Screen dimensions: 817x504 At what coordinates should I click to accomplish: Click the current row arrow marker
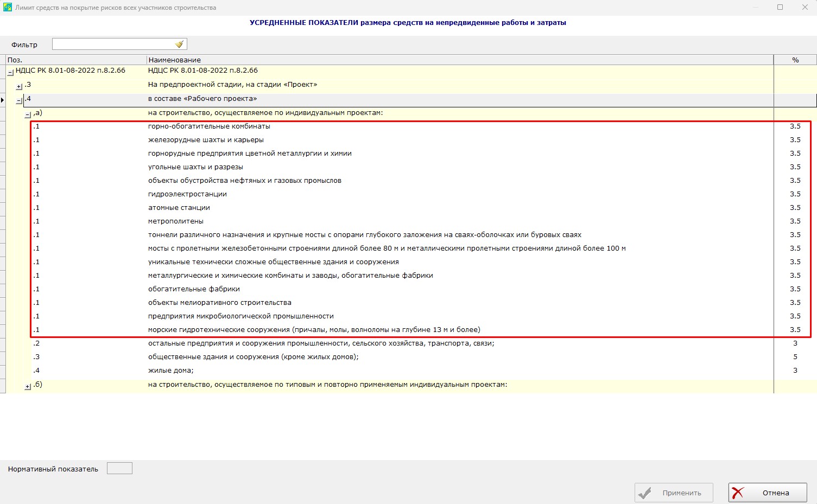coord(2,100)
